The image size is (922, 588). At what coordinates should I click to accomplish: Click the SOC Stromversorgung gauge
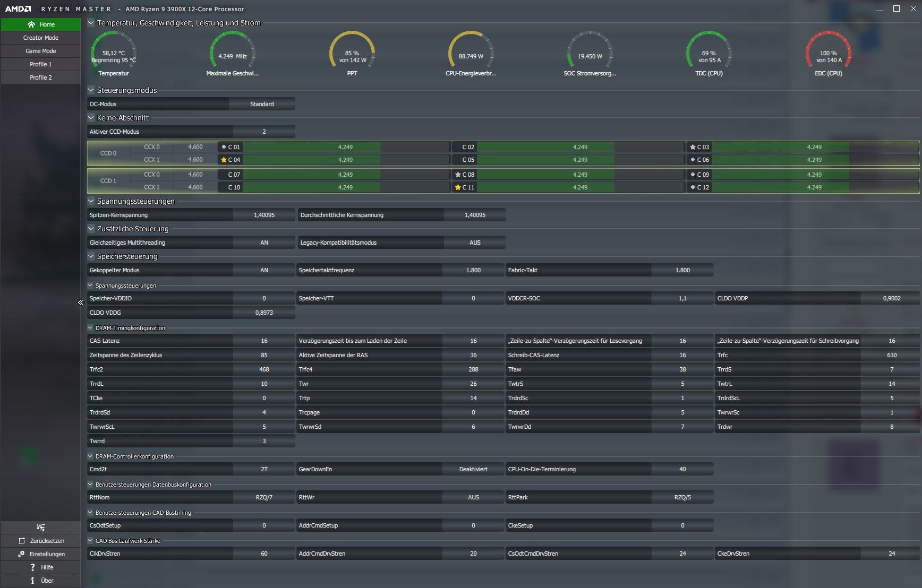(590, 53)
